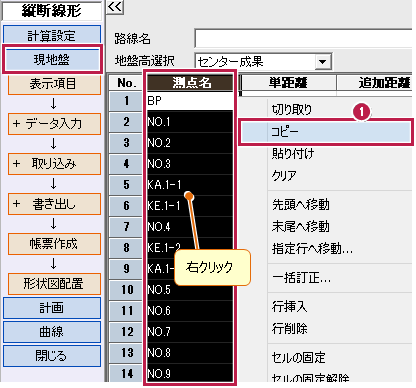Screen dimensions: 416x388
Task: Select the NO.4 cell
Action: coord(190,227)
